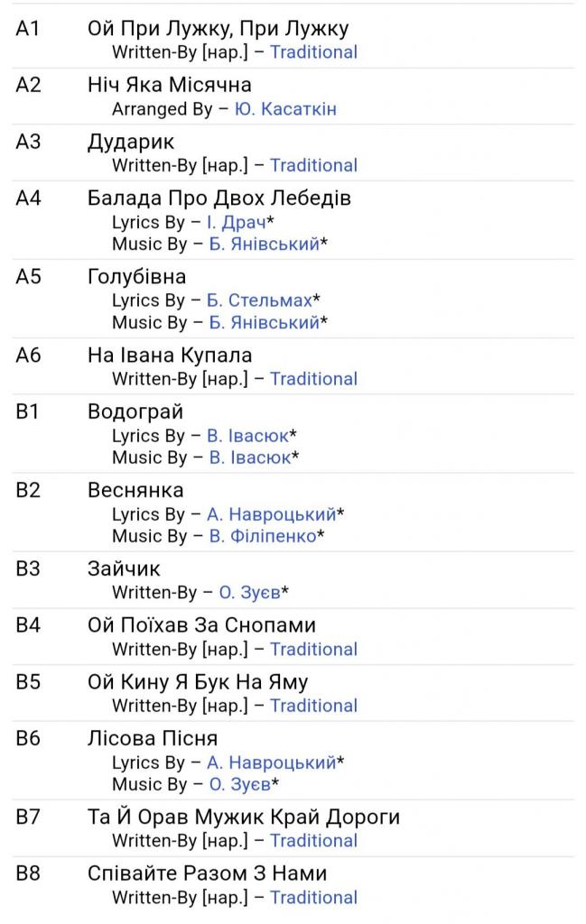
Task: Open Traditional credit under Дударик
Action: [313, 165]
